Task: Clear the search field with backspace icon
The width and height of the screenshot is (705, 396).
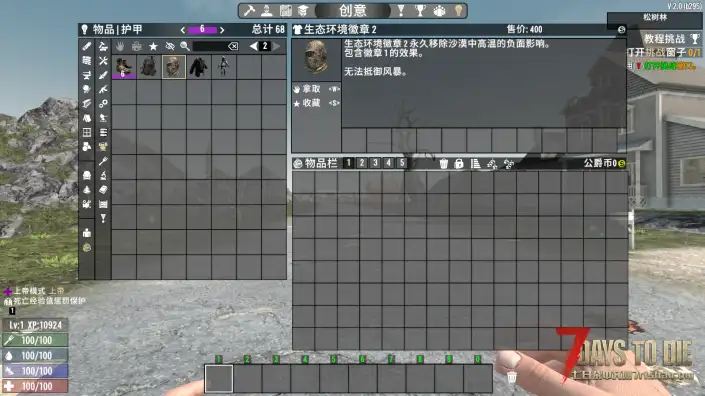Action: (233, 46)
